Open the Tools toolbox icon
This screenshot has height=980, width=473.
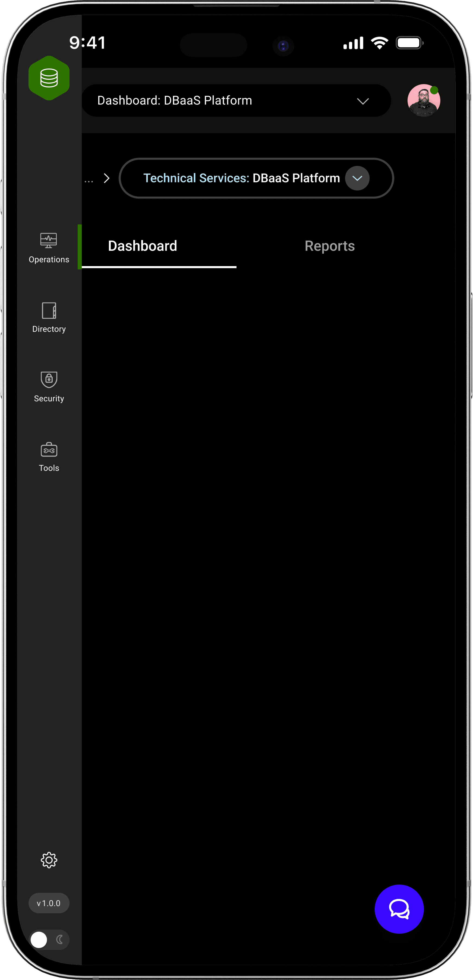(x=49, y=449)
